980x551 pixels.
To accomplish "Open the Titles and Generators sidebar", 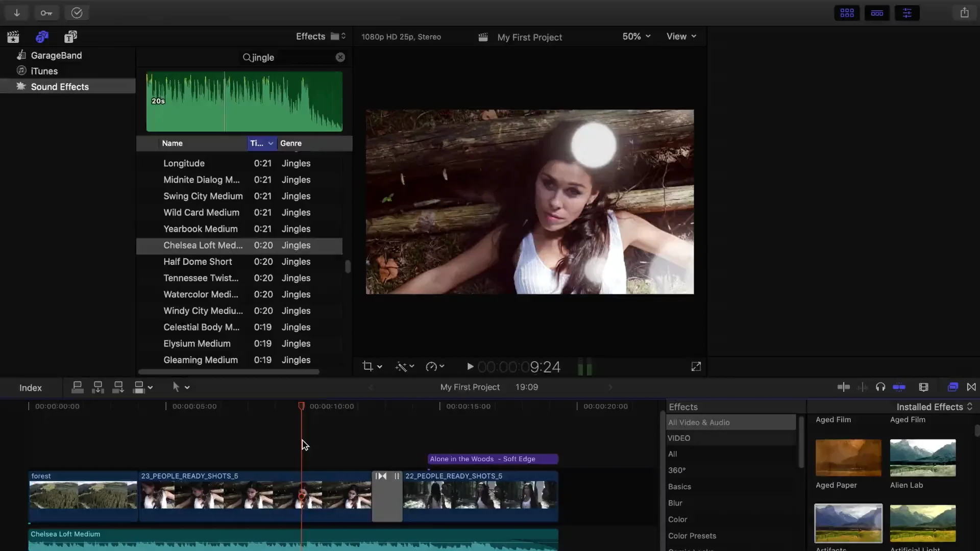I will pos(70,37).
